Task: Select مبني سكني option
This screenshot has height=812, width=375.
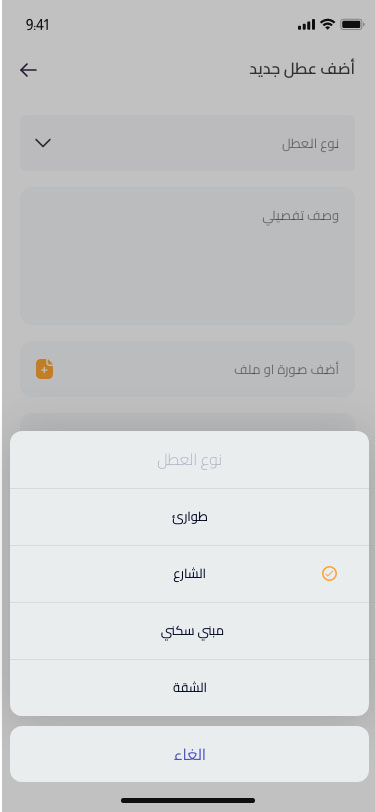Action: click(x=190, y=631)
